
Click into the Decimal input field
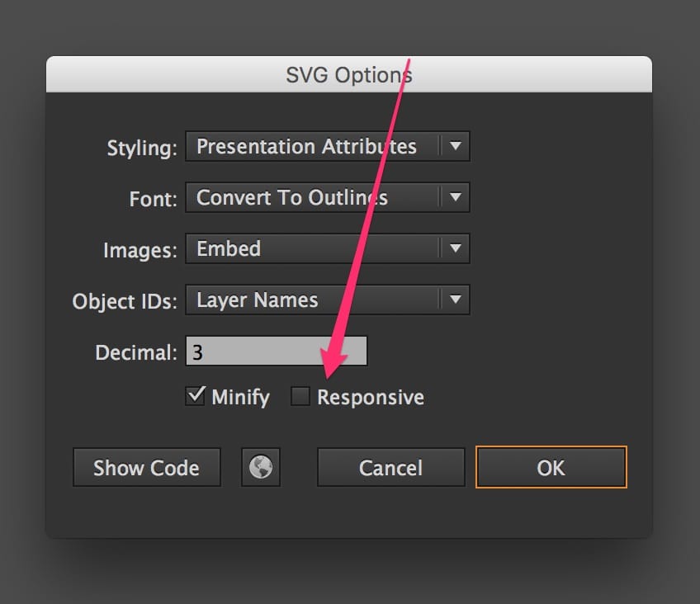tap(276, 352)
